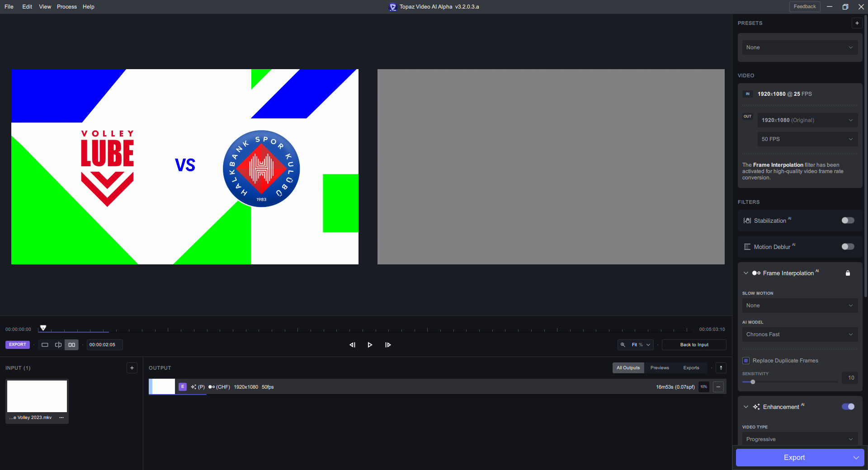The height and width of the screenshot is (470, 868).
Task: Click the Frame Interpolation lock icon
Action: coord(848,273)
